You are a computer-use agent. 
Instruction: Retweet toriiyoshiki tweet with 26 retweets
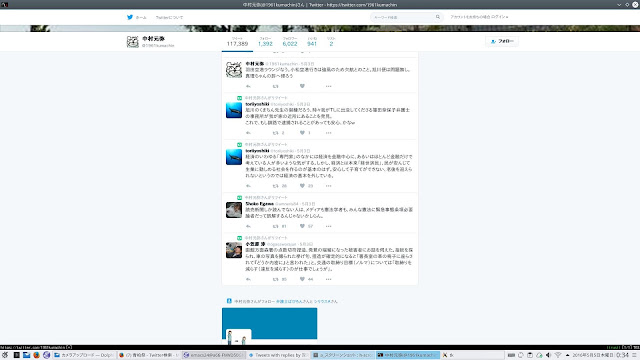click(x=276, y=186)
